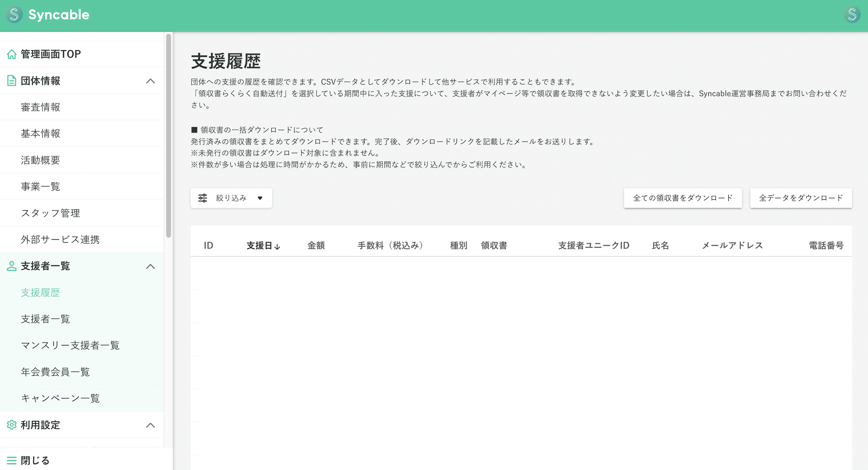Click the Syncable brand name link
The image size is (868, 470).
59,14
